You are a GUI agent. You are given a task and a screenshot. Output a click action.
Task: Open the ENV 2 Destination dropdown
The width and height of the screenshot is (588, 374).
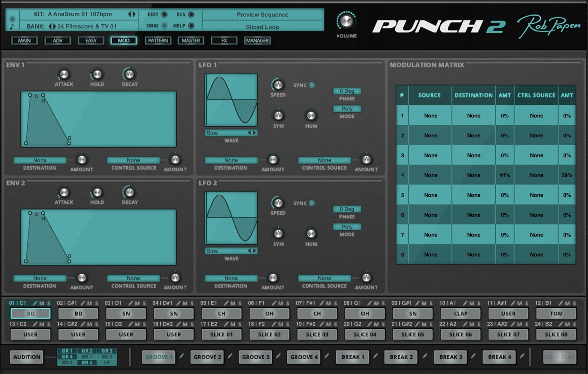(40, 278)
